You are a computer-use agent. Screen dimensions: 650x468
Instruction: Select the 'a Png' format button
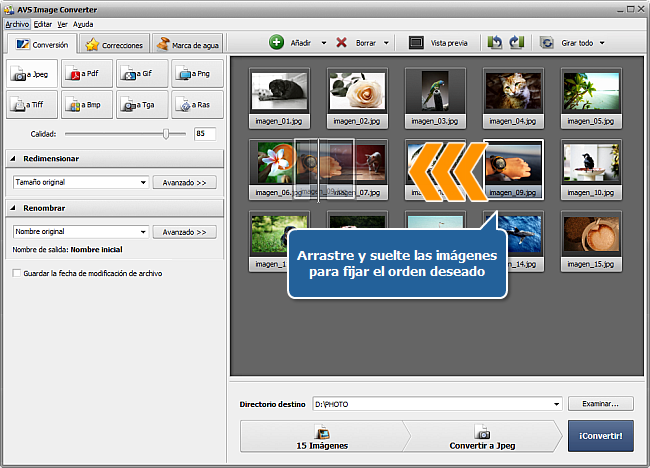click(x=197, y=74)
